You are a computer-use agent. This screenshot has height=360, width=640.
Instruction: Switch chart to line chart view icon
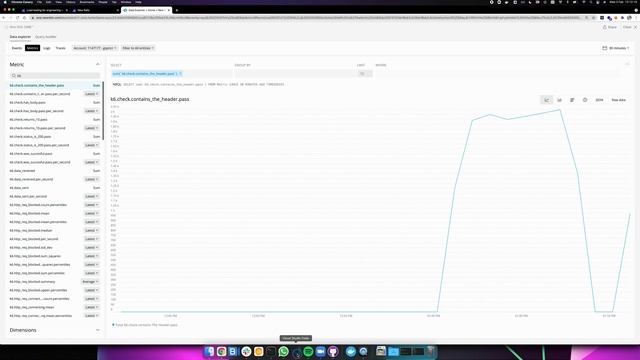(x=547, y=100)
